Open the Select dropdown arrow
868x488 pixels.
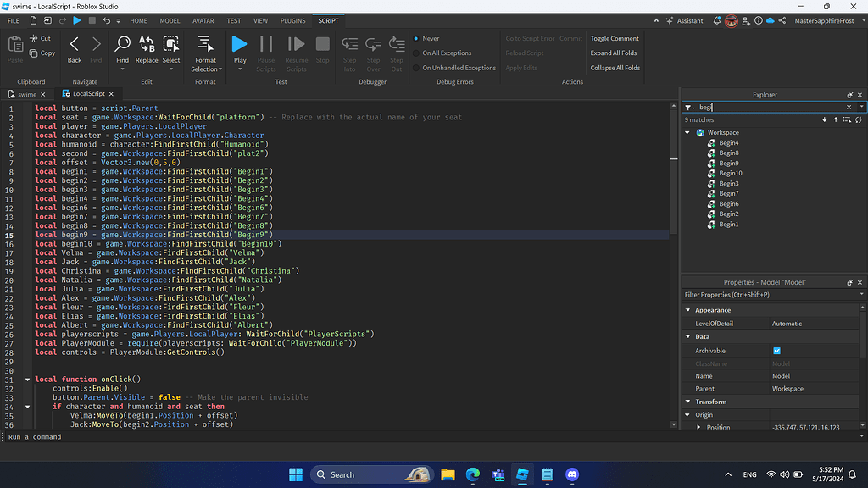tap(171, 69)
